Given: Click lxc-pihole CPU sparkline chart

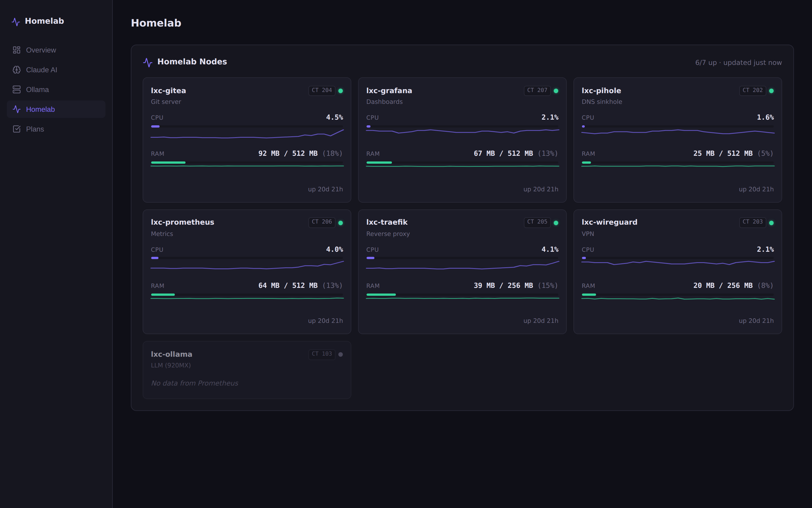Looking at the screenshot, I should pyautogui.click(x=678, y=132).
